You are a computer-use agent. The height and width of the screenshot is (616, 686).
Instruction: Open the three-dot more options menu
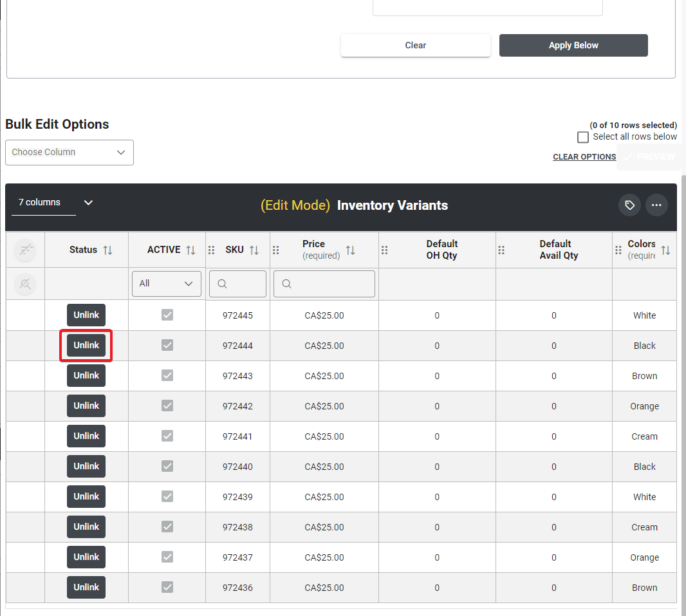point(656,205)
